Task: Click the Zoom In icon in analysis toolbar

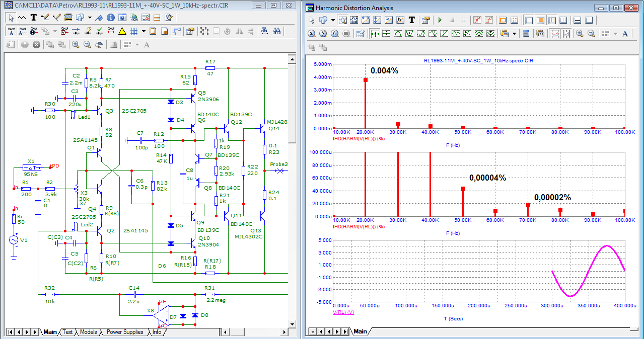Action: tap(580, 34)
